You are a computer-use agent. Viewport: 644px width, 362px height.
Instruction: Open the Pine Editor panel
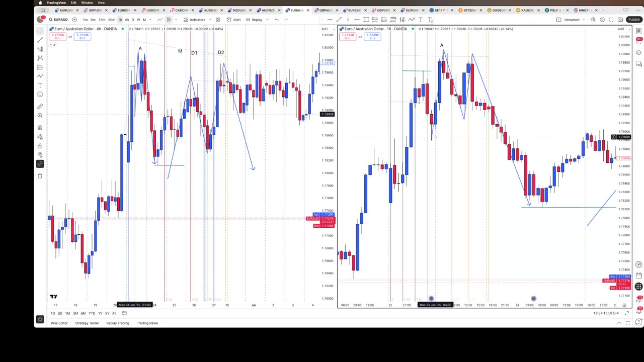coord(59,323)
